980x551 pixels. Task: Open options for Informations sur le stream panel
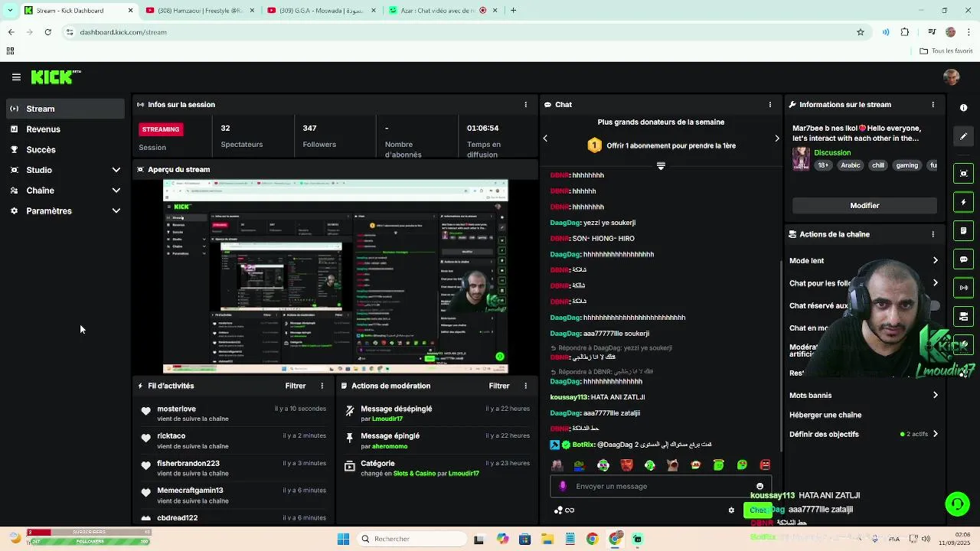tap(933, 105)
